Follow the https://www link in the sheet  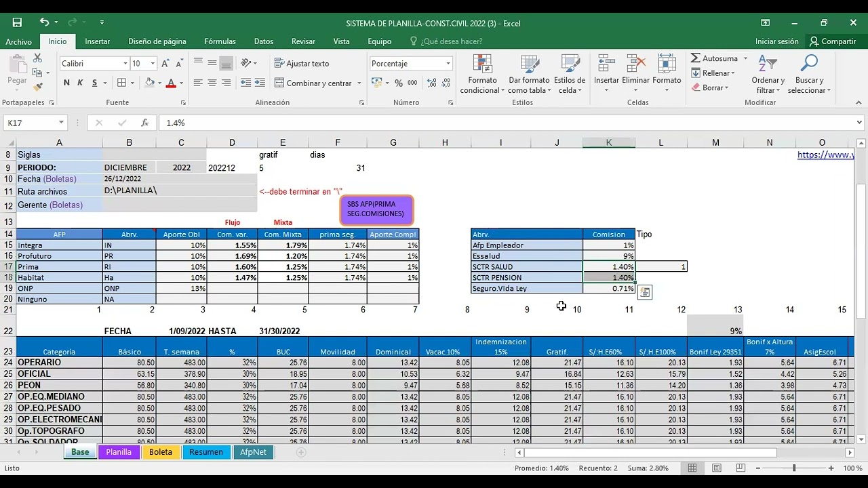pyautogui.click(x=825, y=155)
